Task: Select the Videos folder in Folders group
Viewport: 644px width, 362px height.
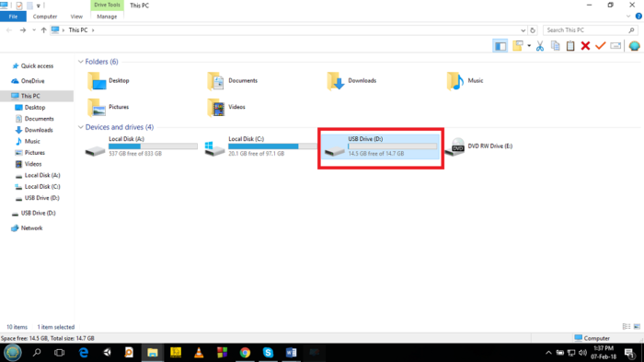Action: coord(226,107)
